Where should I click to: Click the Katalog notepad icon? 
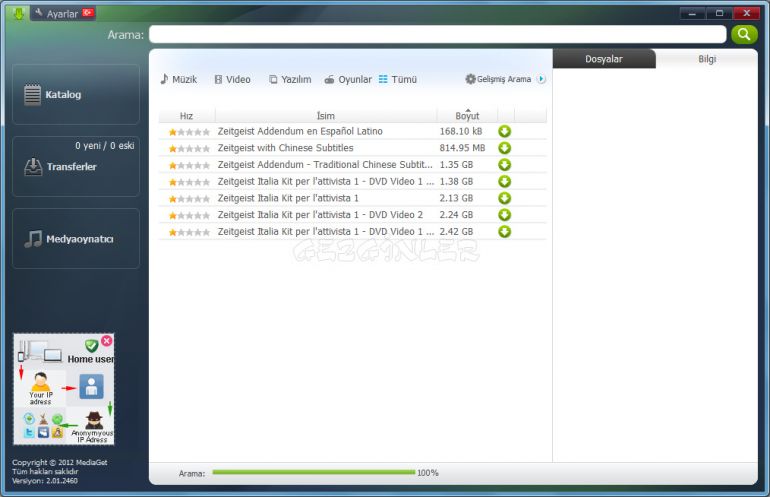(x=32, y=94)
